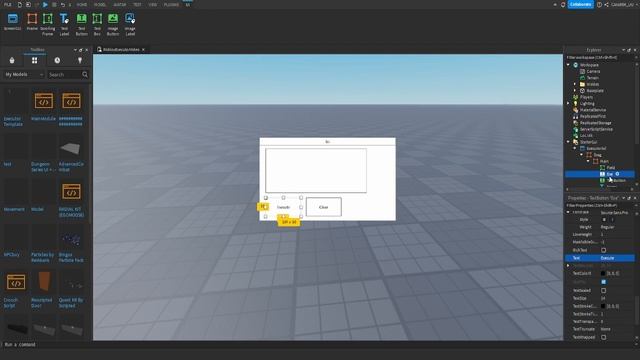Viewport: 640px width, 360px height.
Task: Select the AdvancedCo model thumbnail in Toolbox
Action: click(x=71, y=149)
